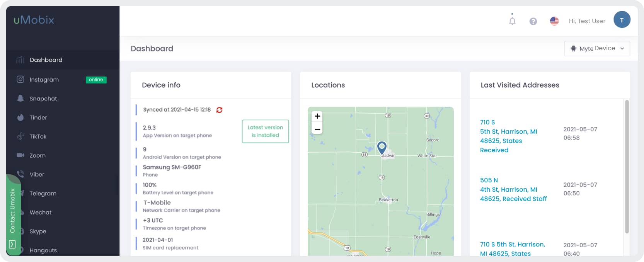Click the "Locations" card heading
644x262 pixels.
(328, 85)
